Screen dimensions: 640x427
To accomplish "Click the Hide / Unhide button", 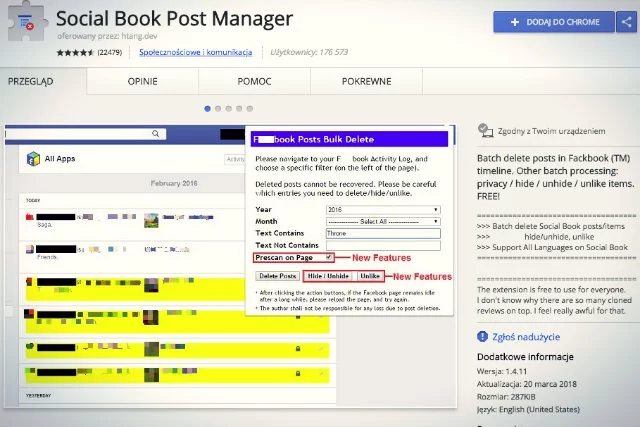I will (329, 276).
